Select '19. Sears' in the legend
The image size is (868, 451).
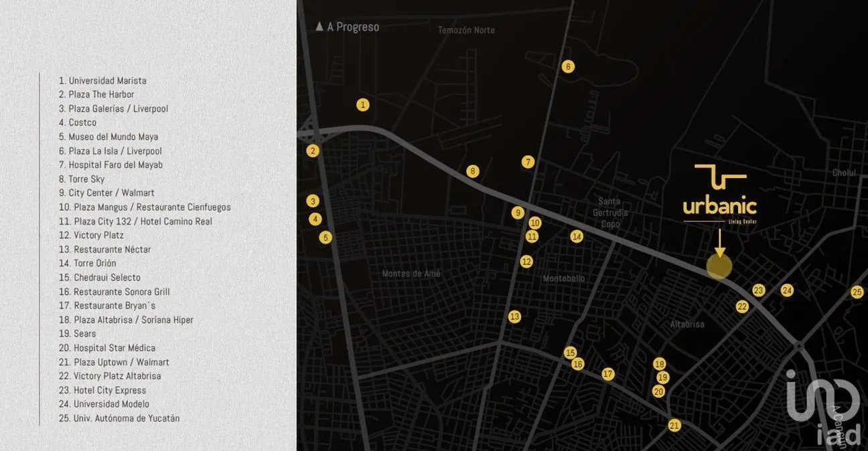[78, 334]
